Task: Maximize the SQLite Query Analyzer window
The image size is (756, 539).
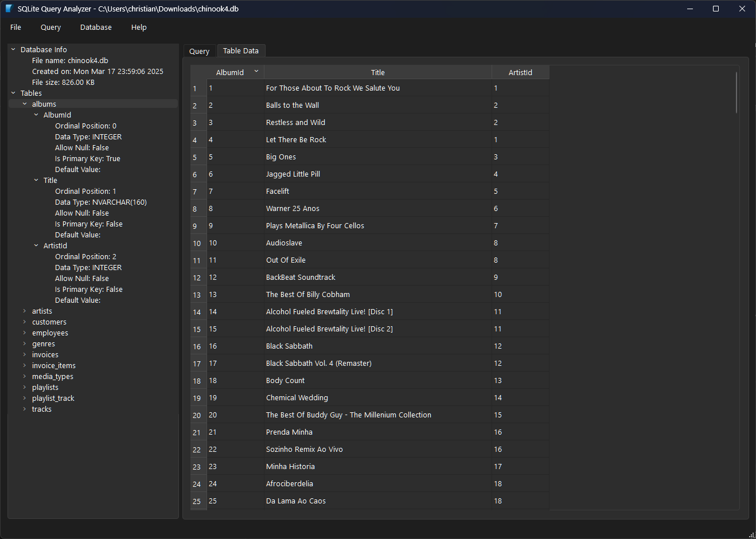Action: tap(716, 9)
